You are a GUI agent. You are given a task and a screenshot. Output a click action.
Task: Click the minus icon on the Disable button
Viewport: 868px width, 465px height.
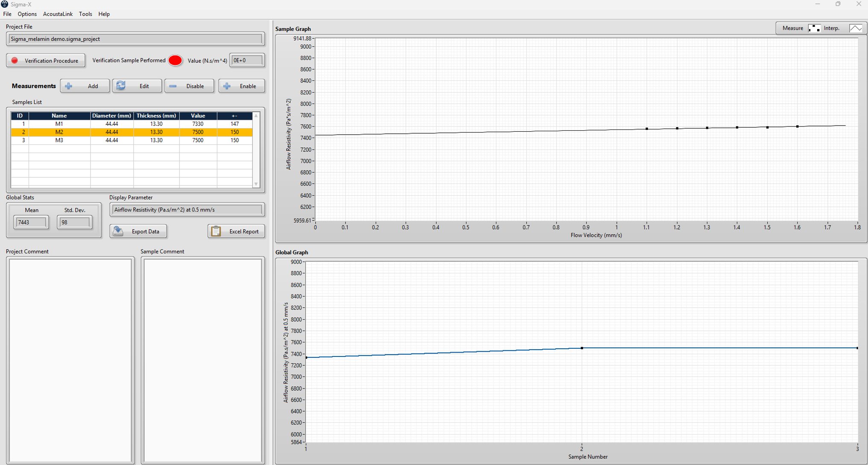coord(173,86)
